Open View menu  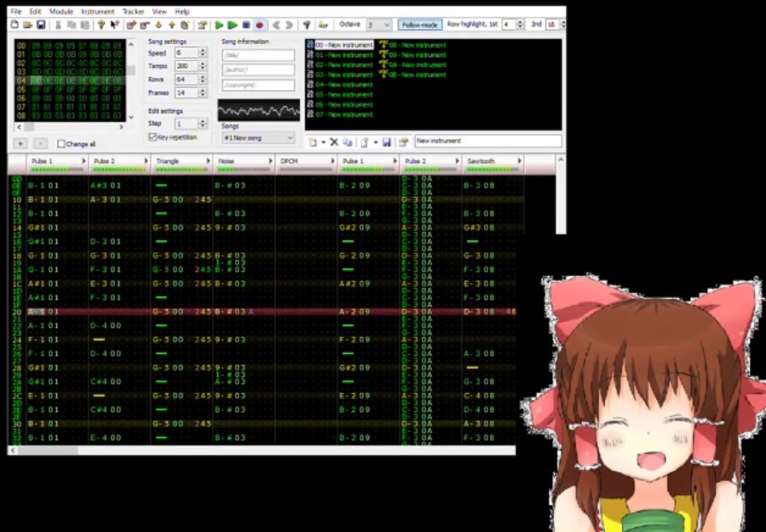coord(160,11)
